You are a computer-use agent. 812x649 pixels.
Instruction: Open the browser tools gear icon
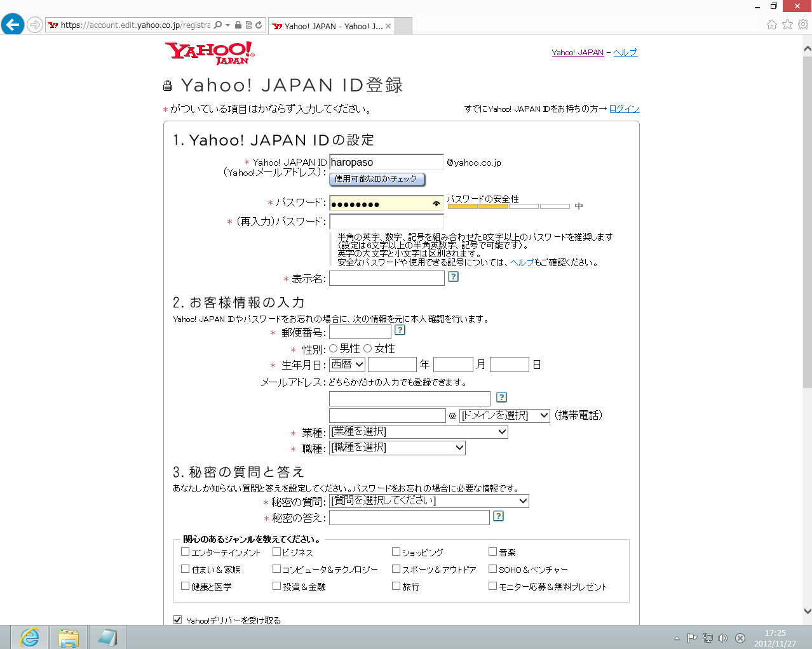803,24
